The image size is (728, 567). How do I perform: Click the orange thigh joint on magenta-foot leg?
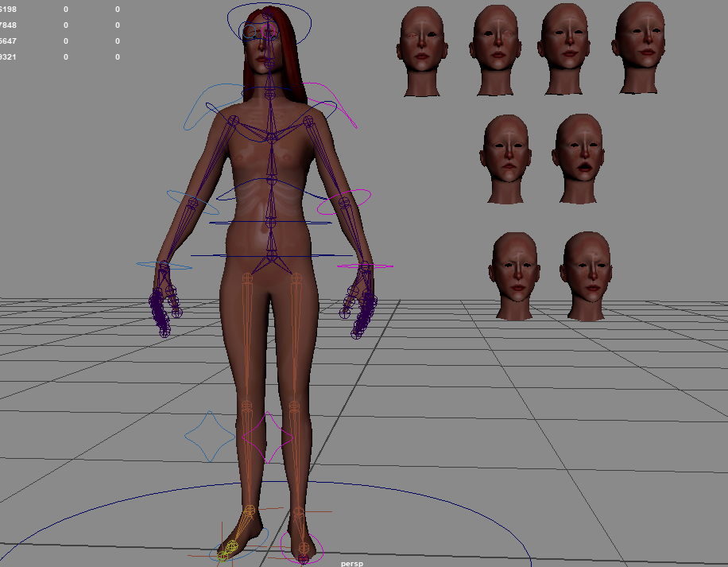(x=296, y=278)
